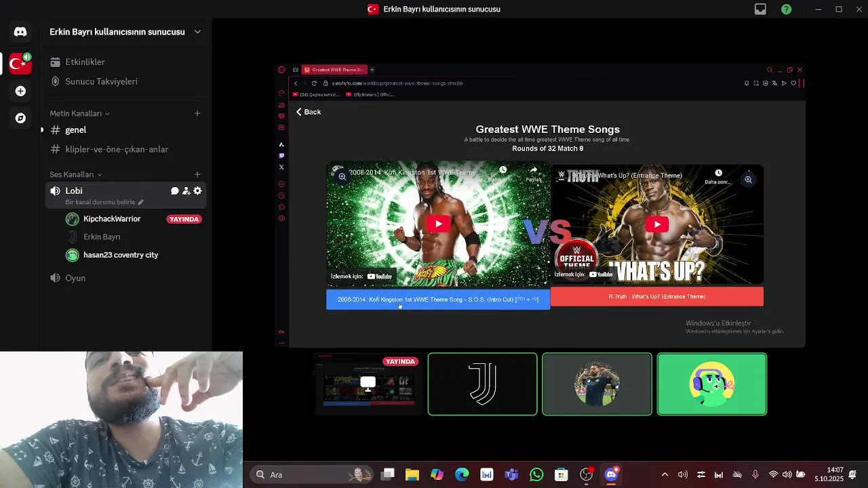
Task: Click the notification bell in the taskbar
Action: coord(852,474)
